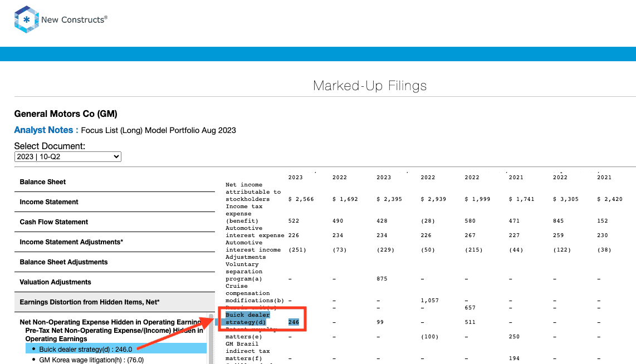Click the 250 Patent royalty matters value
Screen dimensions: 636x364
click(x=515, y=337)
